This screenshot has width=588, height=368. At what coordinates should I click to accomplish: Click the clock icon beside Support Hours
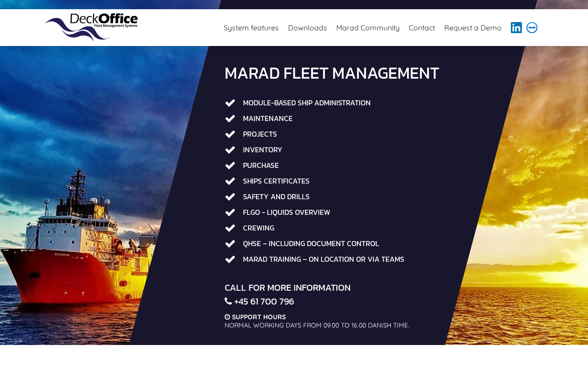click(227, 317)
